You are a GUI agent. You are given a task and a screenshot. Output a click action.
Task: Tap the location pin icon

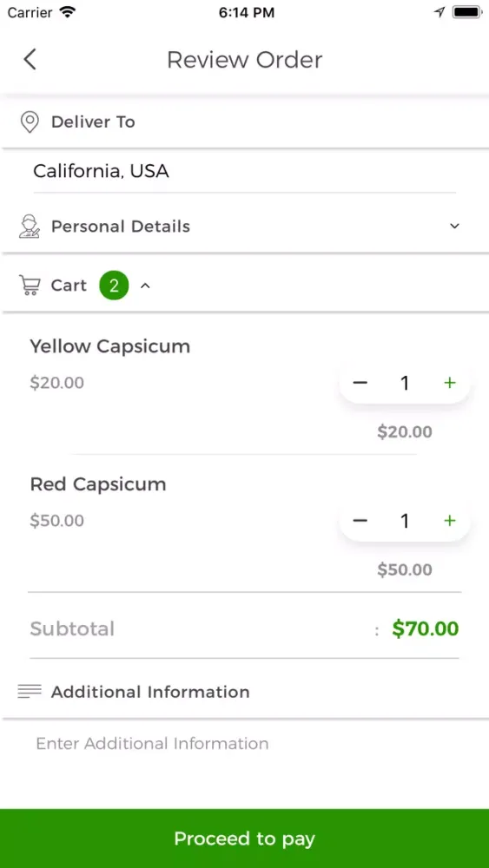(x=30, y=122)
